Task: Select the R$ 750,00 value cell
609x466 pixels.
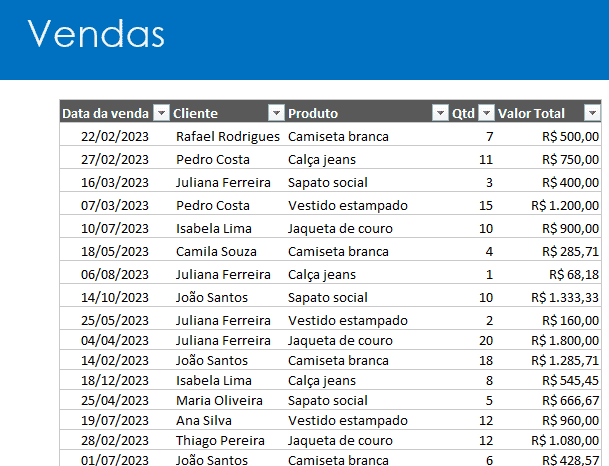Action: coord(548,159)
